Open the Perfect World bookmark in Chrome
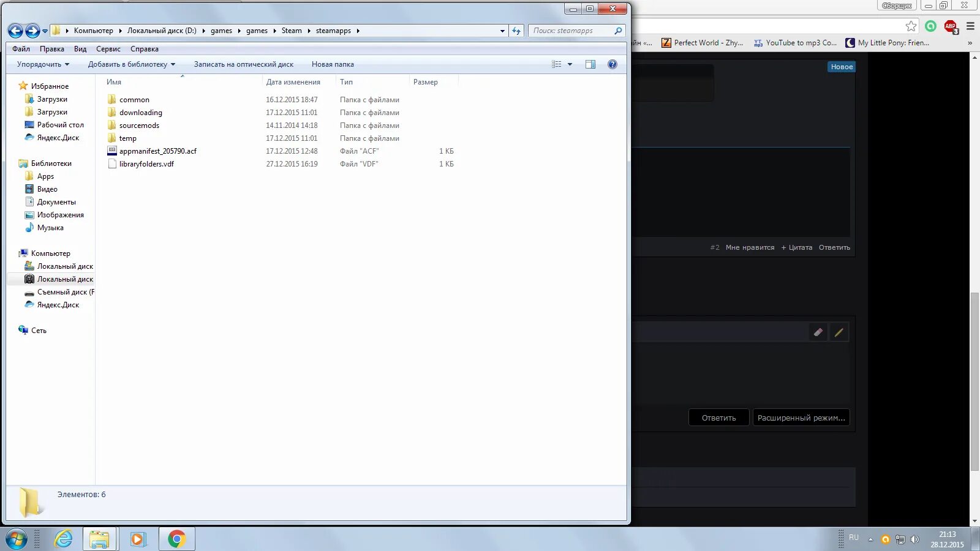The image size is (980, 551). (x=703, y=43)
